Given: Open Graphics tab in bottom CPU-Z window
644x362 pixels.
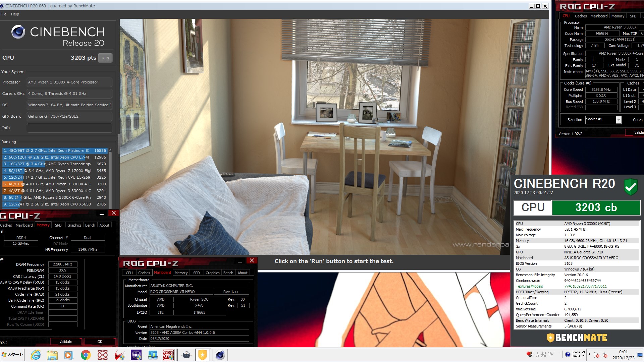Looking at the screenshot, I should 212,273.
